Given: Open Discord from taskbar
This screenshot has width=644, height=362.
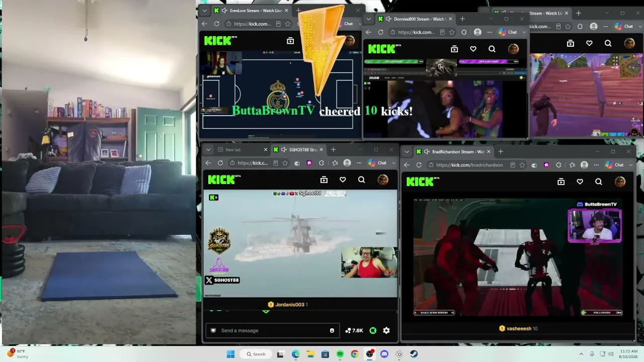Looking at the screenshot, I should pyautogui.click(x=384, y=354).
